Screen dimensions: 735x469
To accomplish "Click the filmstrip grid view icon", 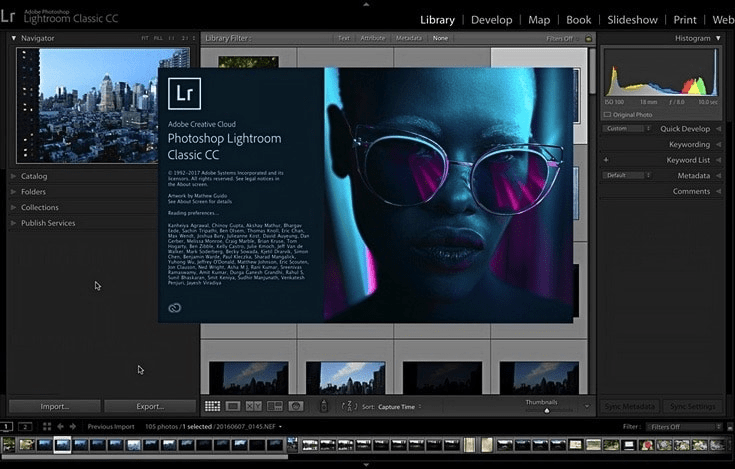I will coord(47,427).
